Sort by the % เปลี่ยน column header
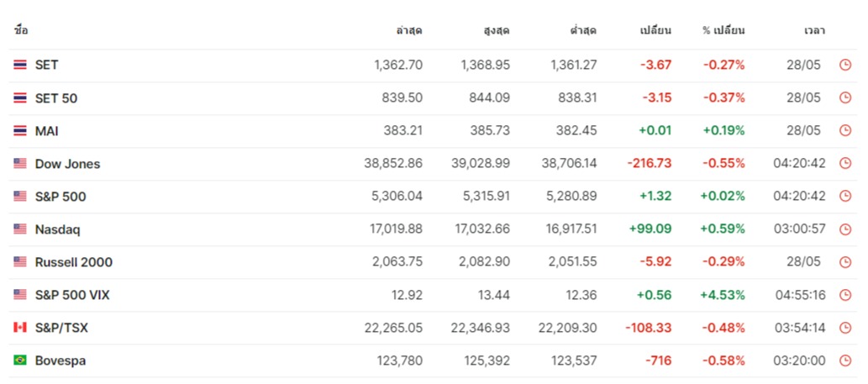 pos(723,31)
